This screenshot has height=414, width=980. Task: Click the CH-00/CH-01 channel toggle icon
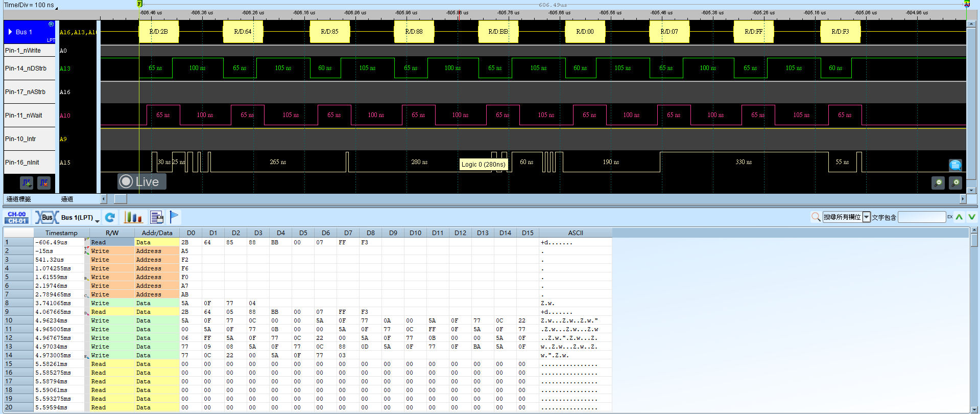tap(17, 218)
